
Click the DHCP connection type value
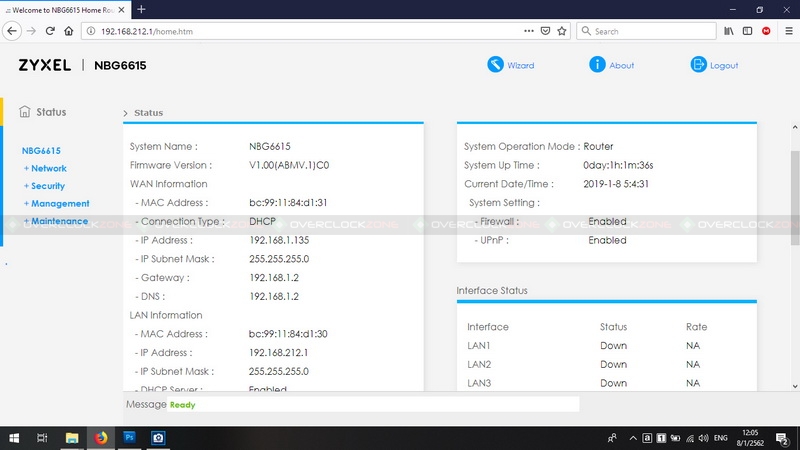coord(262,221)
